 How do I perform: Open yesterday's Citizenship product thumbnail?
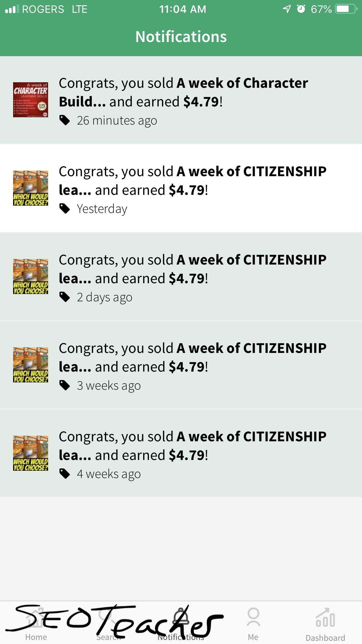click(31, 188)
